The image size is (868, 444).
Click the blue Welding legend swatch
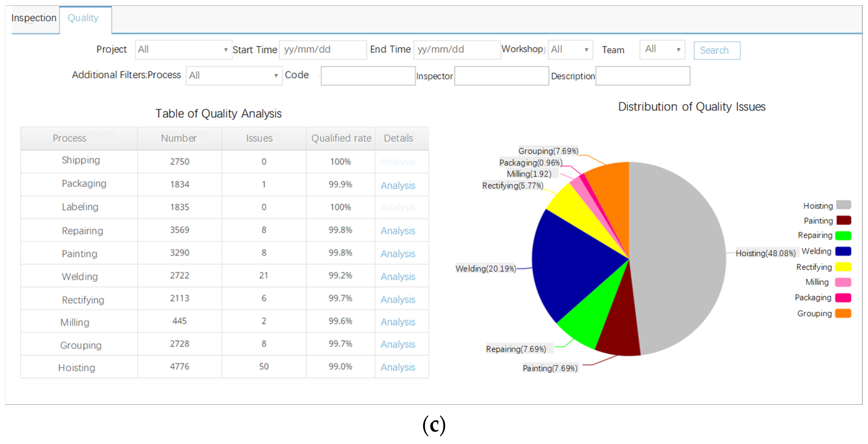(843, 251)
